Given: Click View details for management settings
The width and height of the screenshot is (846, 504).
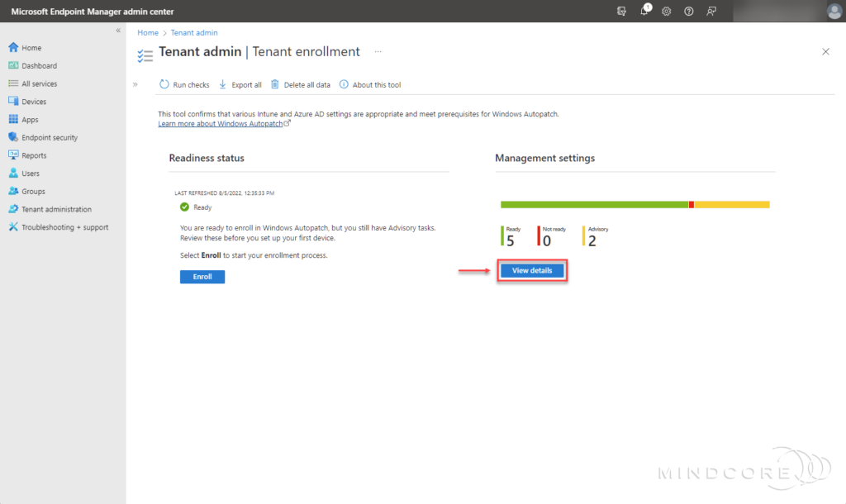Looking at the screenshot, I should click(x=531, y=270).
